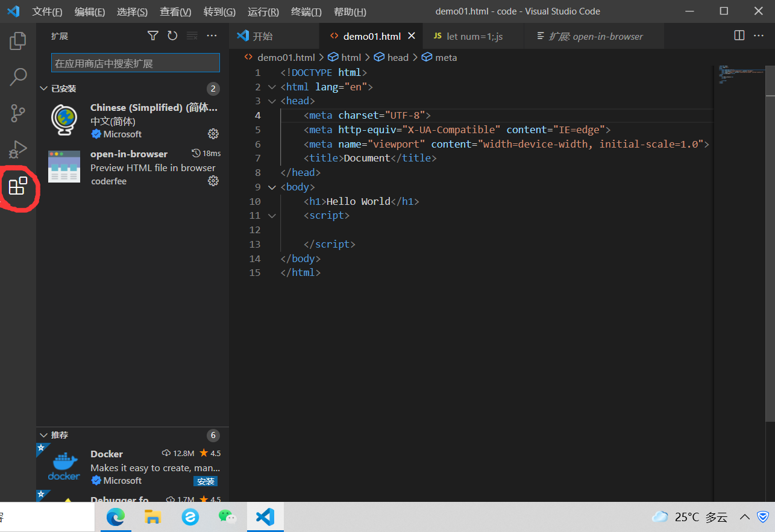775x532 pixels.
Task: Open the Search view
Action: tap(17, 77)
